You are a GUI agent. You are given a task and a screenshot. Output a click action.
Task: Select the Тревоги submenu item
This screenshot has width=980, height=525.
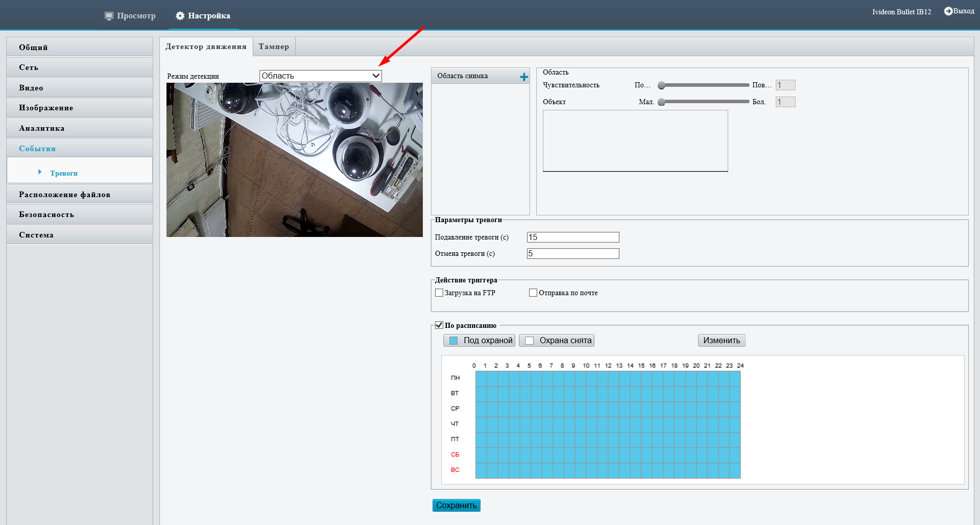(x=64, y=173)
